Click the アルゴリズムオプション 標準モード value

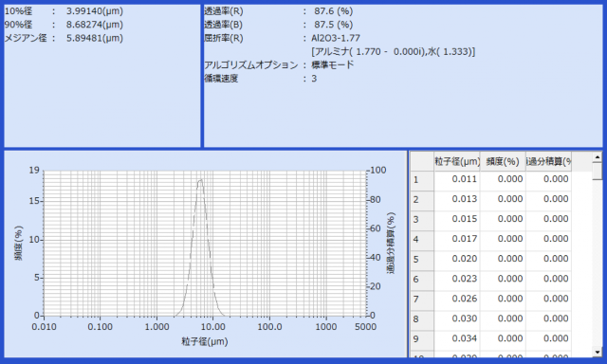pyautogui.click(x=333, y=64)
